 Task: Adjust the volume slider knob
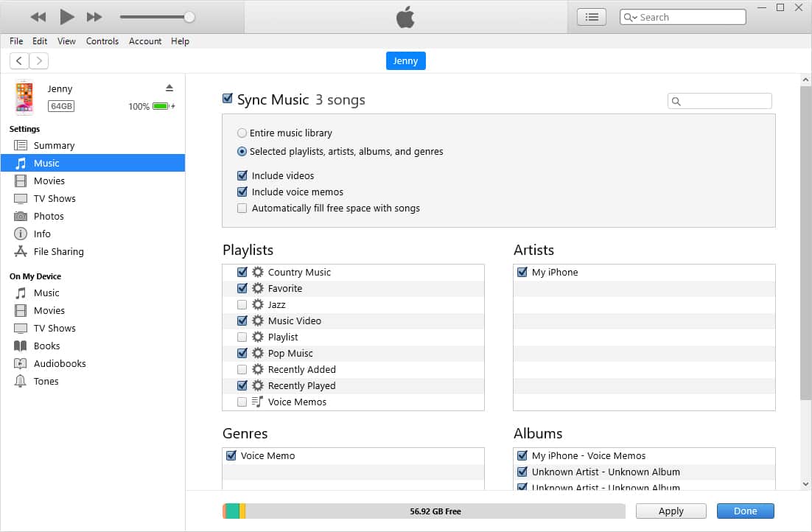189,17
